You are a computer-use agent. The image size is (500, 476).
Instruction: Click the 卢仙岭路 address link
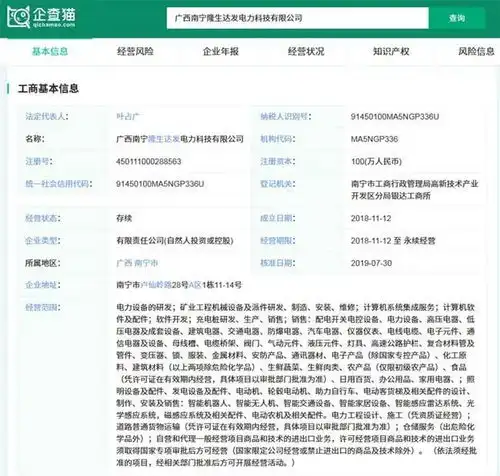pos(156,285)
